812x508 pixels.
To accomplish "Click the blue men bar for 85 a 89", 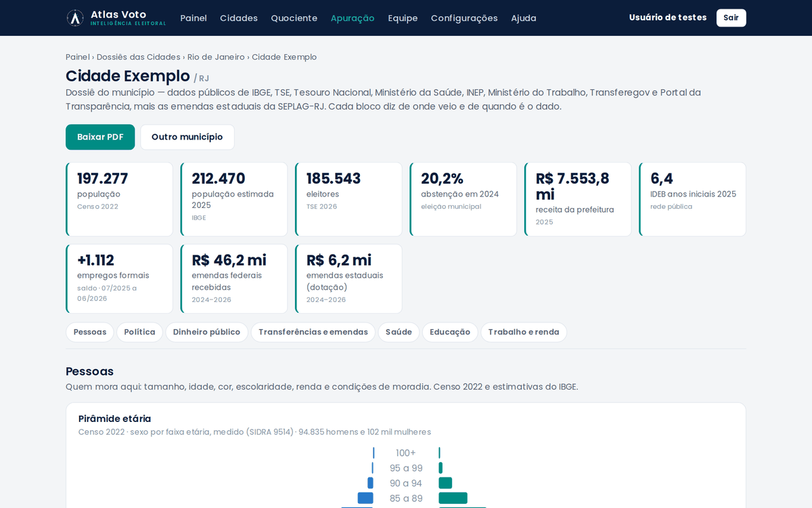I will click(365, 498).
